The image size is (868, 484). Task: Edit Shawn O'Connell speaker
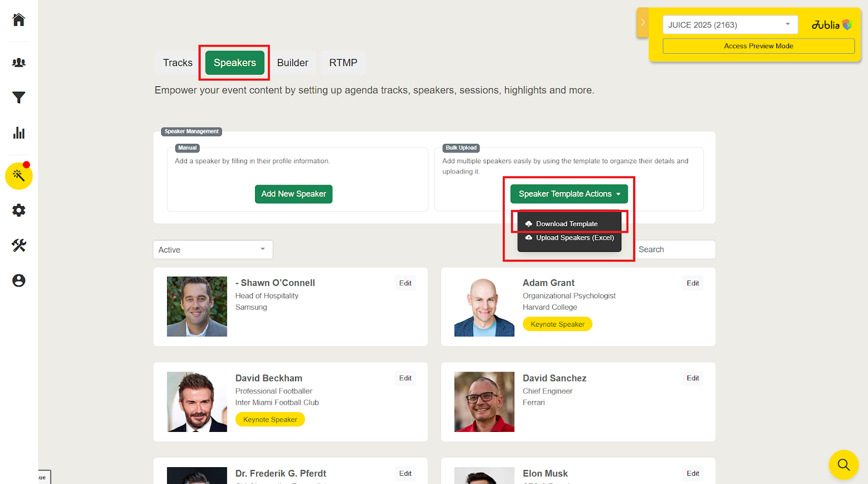click(405, 283)
